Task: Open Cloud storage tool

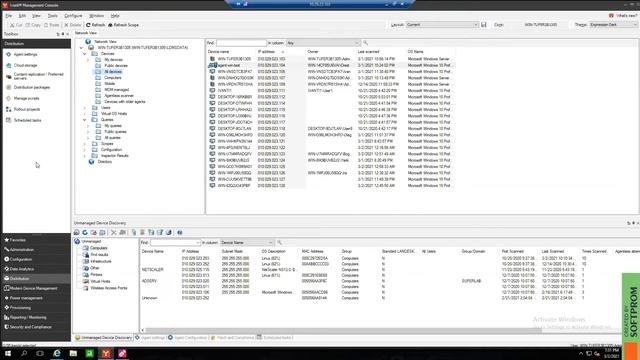Action: pyautogui.click(x=22, y=65)
